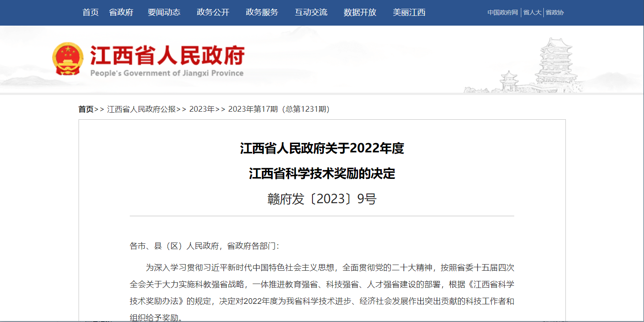
Task: Select 政务公开 in the top navigation
Action: tap(213, 12)
